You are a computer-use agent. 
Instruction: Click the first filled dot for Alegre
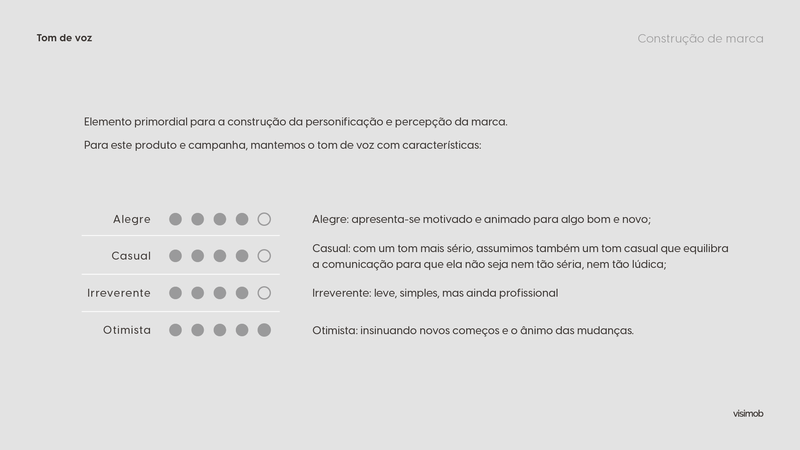tap(176, 219)
